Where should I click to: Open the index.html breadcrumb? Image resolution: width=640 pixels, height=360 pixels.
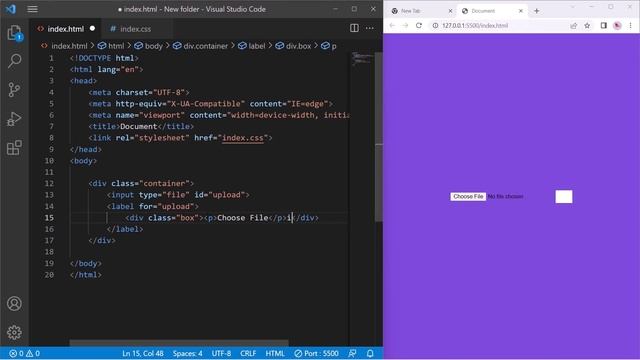[64, 46]
